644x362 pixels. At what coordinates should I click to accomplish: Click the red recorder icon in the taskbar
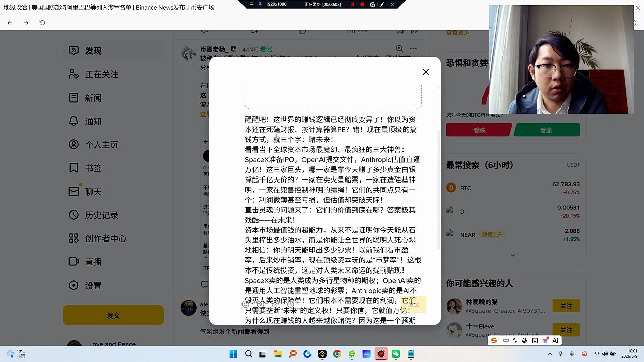[381, 354]
